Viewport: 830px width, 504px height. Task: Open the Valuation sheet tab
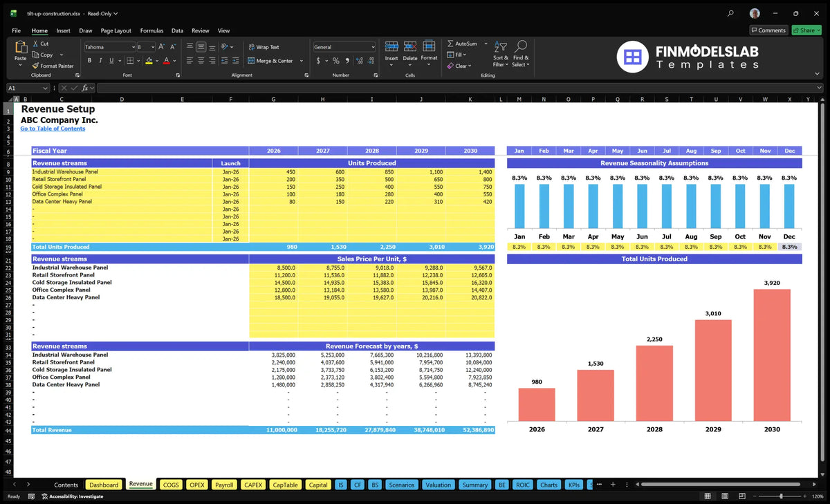439,485
